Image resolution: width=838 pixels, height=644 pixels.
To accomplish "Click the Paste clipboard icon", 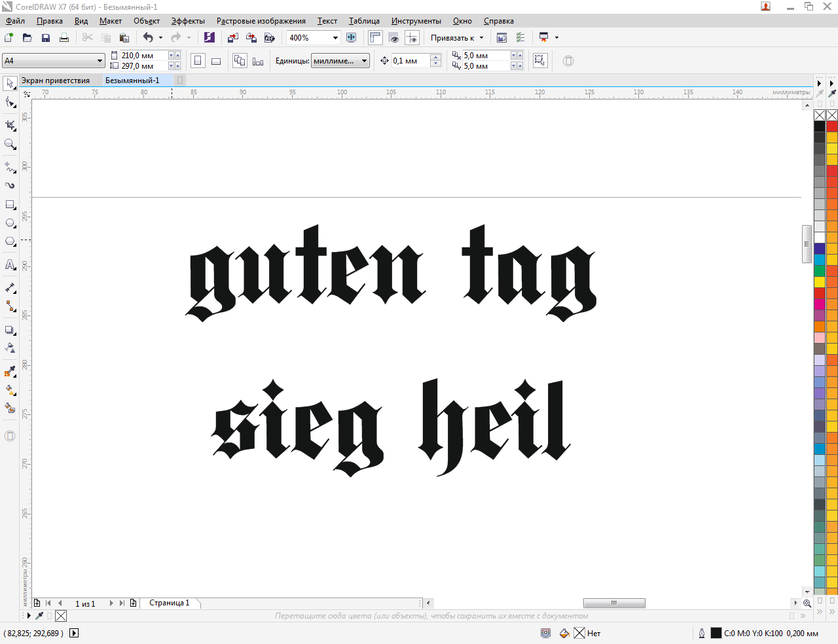I will coord(124,38).
